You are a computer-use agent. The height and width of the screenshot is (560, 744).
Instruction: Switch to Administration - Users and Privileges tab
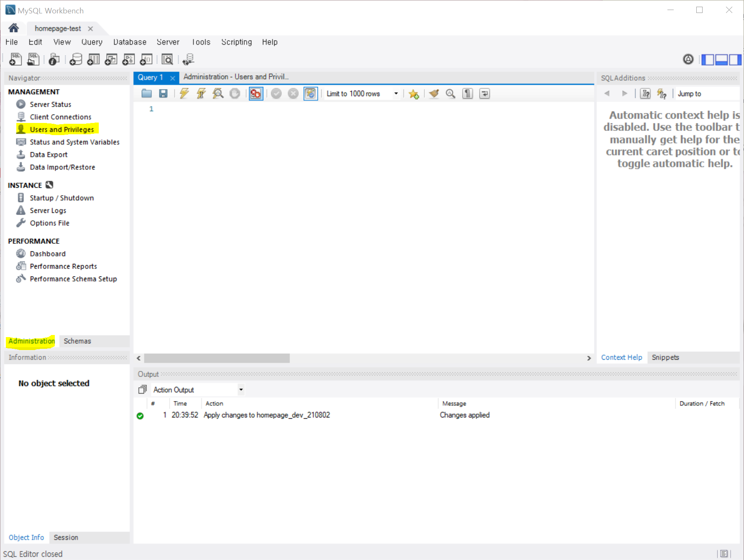tap(236, 77)
